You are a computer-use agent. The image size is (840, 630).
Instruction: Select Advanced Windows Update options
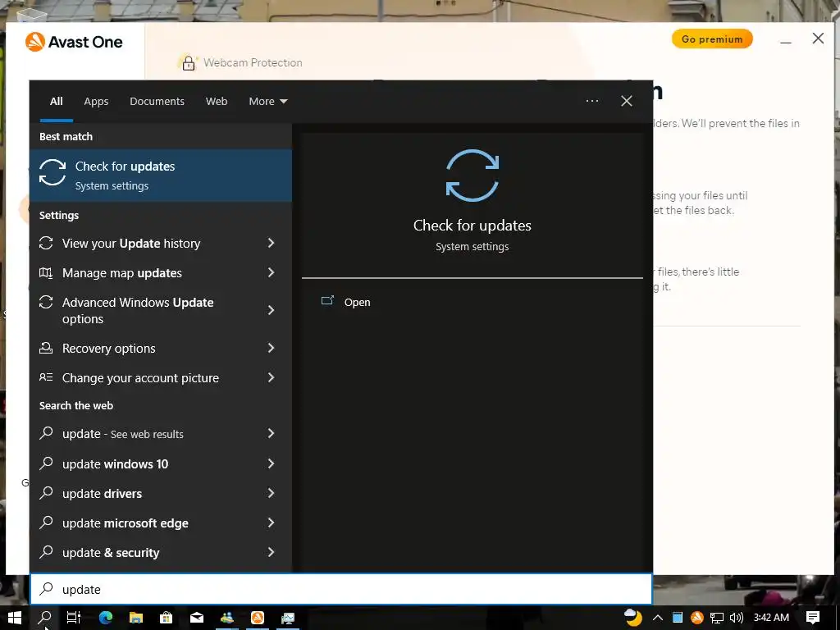(x=161, y=310)
